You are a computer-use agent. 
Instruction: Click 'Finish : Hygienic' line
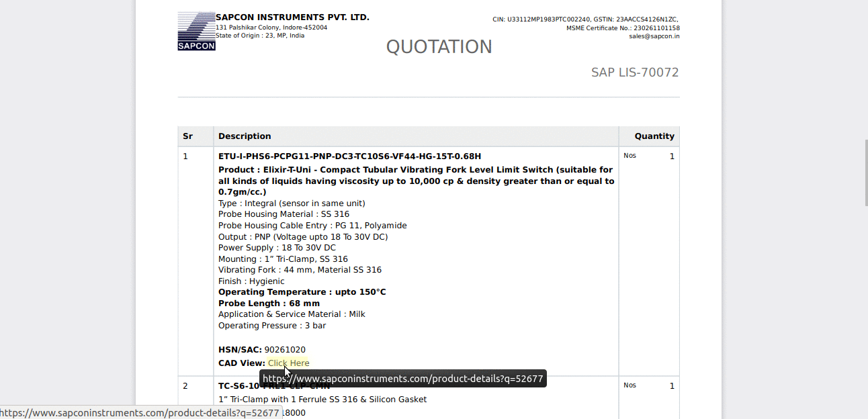click(251, 281)
